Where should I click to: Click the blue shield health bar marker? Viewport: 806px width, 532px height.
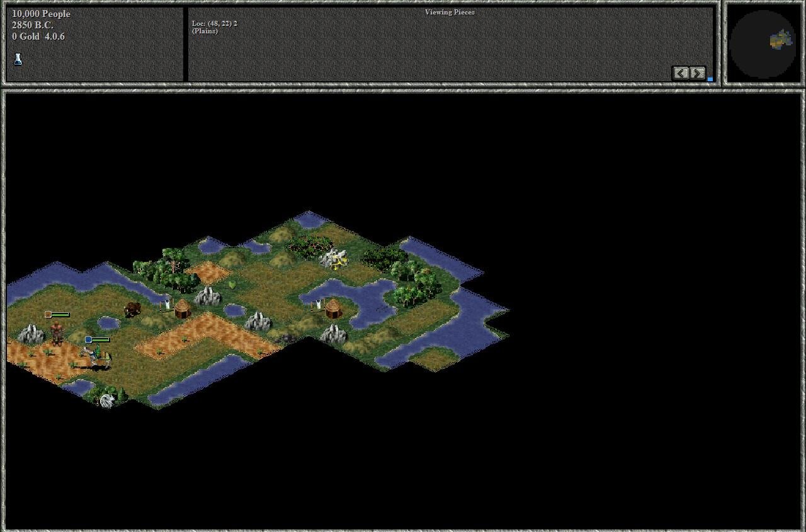click(x=98, y=339)
